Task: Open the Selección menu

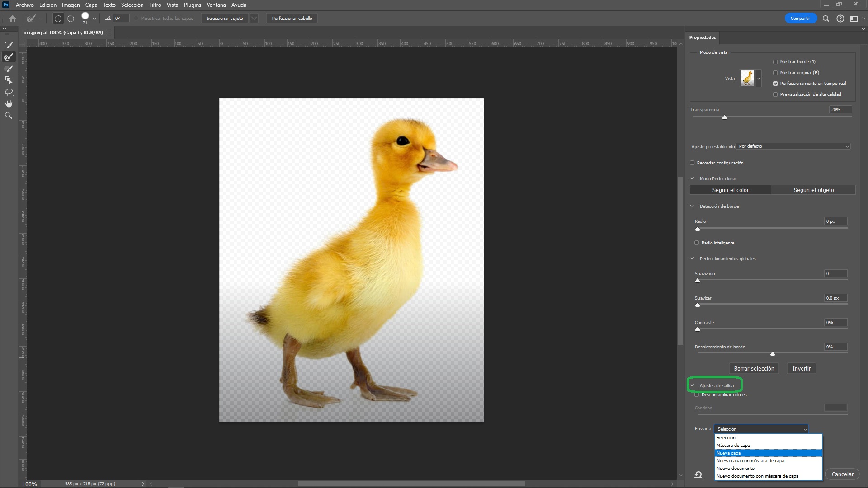Action: 132,5
